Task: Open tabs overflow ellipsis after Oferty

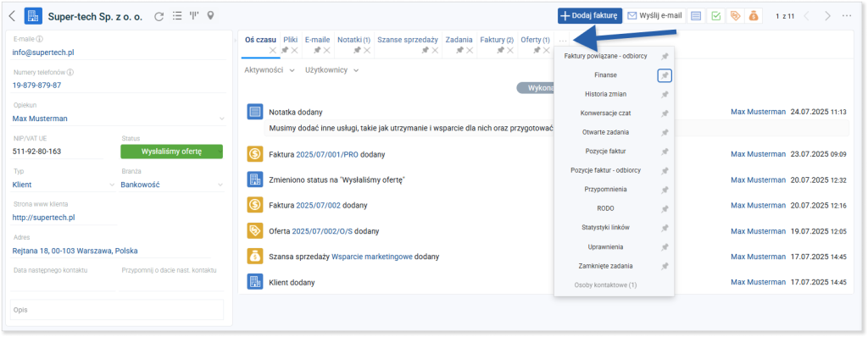Action: click(x=563, y=41)
